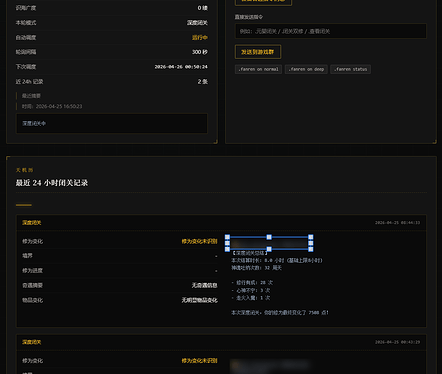
Task: Select next schedule time 2026-04-26 00:50:24
Action: (x=181, y=67)
